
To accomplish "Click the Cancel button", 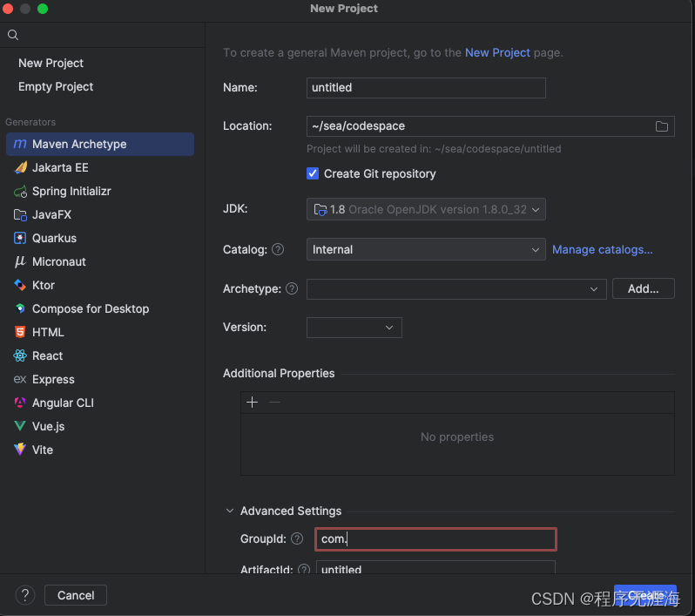I will click(76, 595).
